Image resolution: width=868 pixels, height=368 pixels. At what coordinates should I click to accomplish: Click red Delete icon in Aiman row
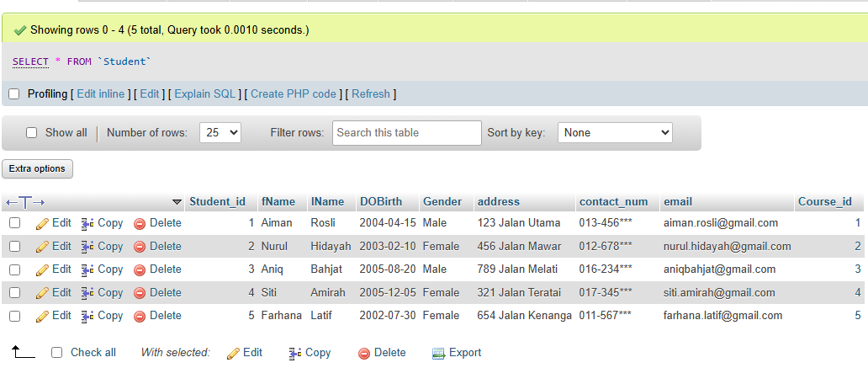[x=140, y=223]
